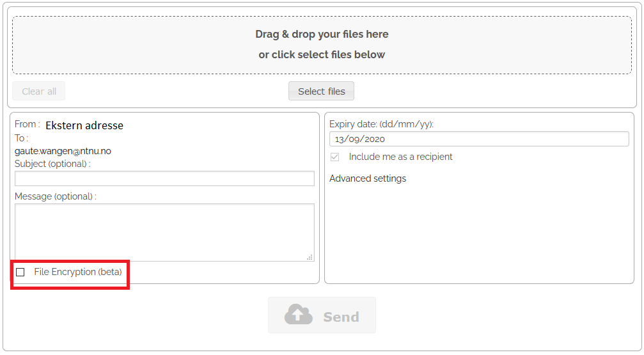Viewport: 644px width, 355px height.
Task: Click the Select files button
Action: tap(321, 91)
